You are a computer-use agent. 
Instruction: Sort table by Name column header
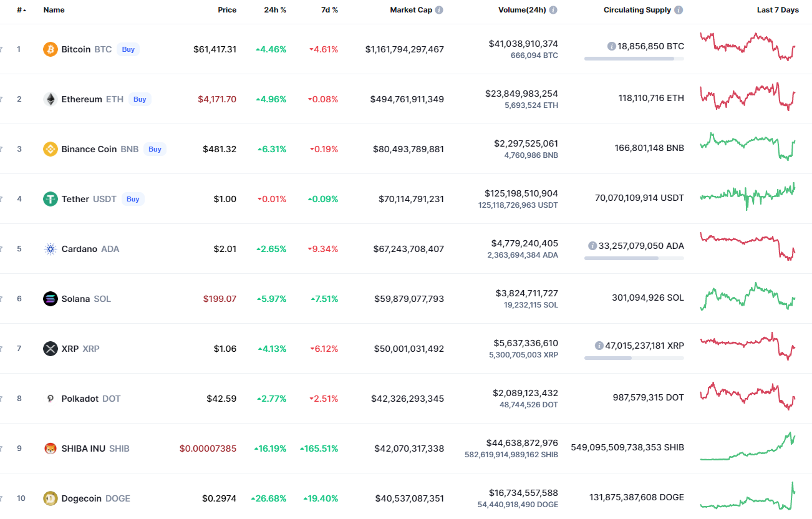click(54, 10)
